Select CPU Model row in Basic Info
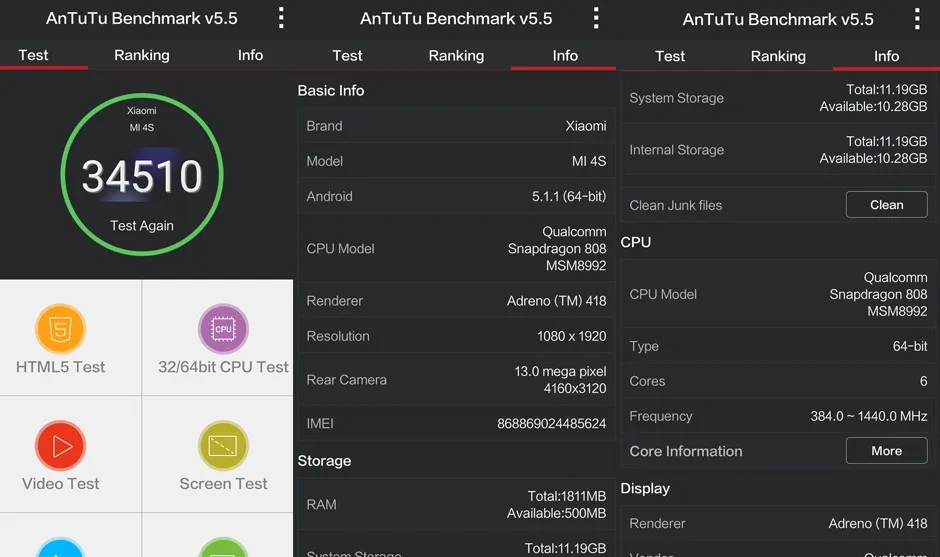 coord(456,248)
